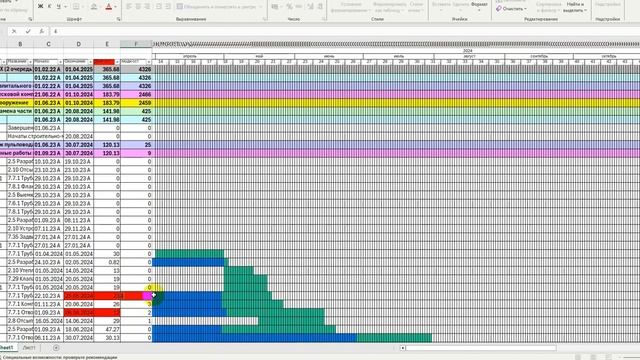Center text horizontally in cell

(x=138, y=7)
